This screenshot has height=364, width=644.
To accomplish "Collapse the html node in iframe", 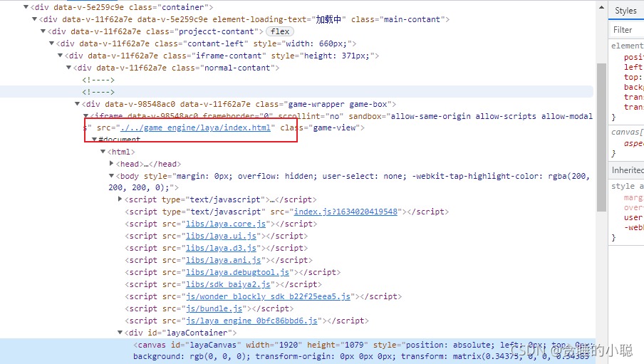I will (103, 152).
